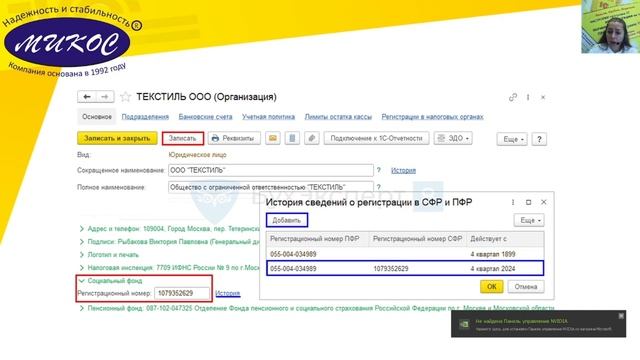Click the webcam video thumbnail
Screen dimensions: 640x360
[x=610, y=27]
